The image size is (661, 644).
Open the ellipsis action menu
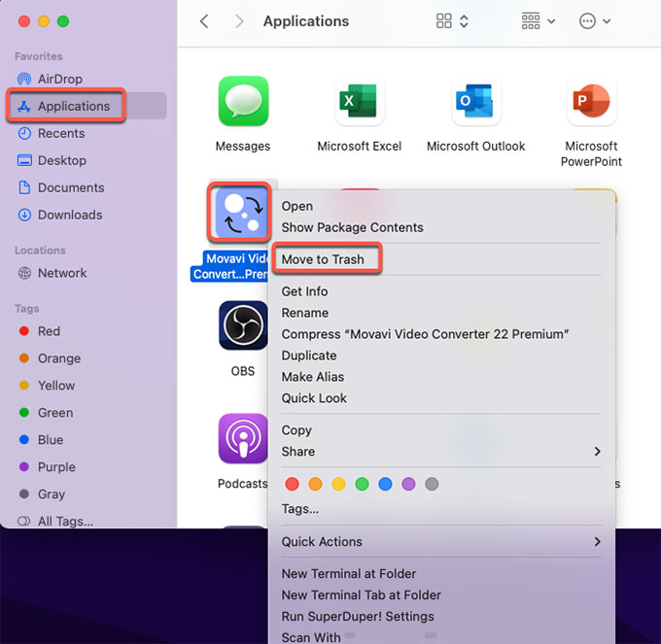[595, 21]
